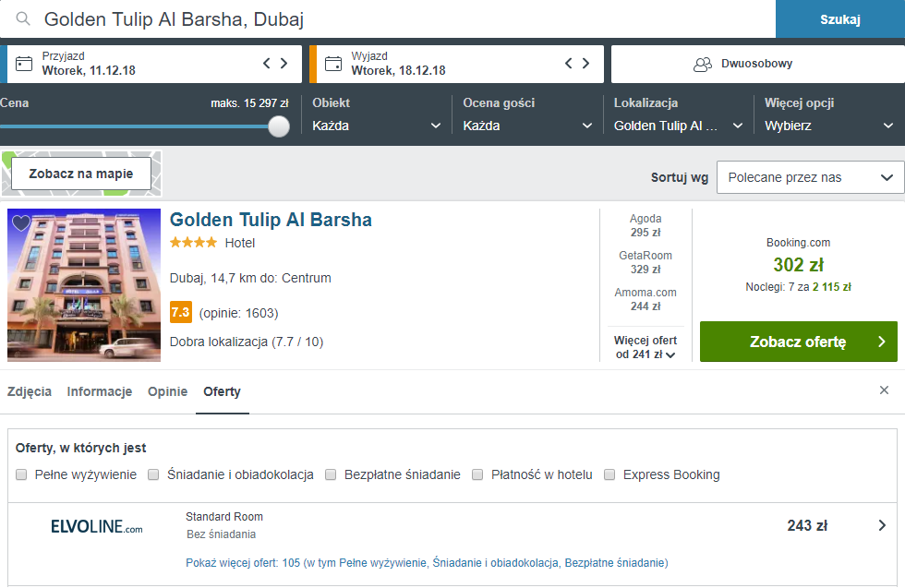The image size is (905, 588).
Task: Go to previous arrival date arrow
Action: coord(267,64)
